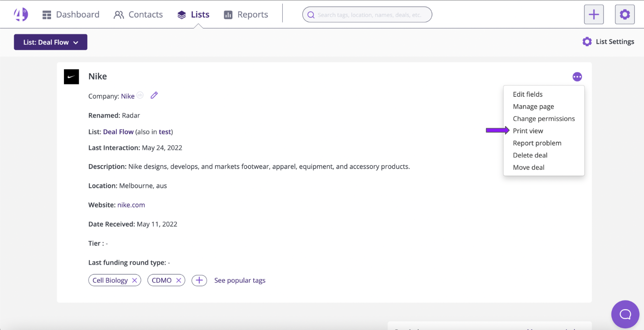Click the Nike swoosh logo thumbnail

pos(72,77)
